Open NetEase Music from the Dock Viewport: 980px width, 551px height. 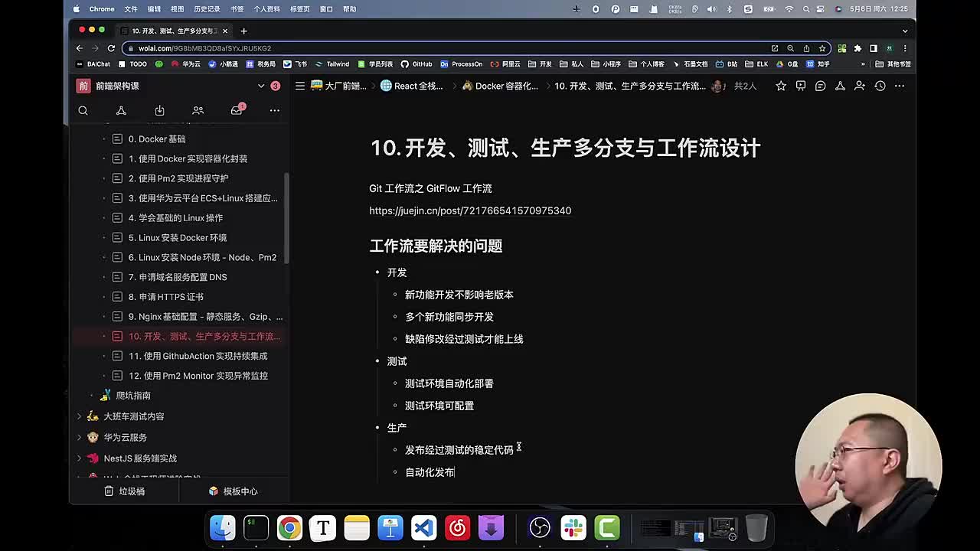pyautogui.click(x=457, y=527)
